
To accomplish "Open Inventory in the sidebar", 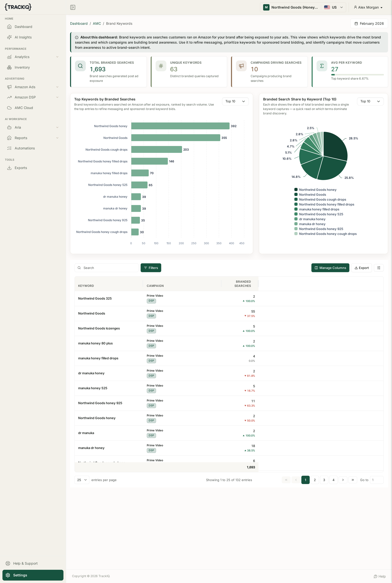I will click(33, 67).
